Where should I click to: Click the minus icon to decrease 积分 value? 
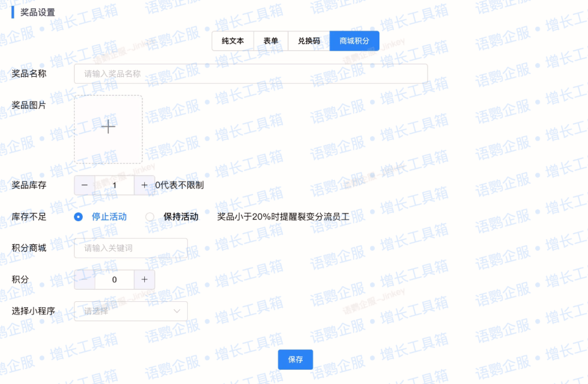pos(84,279)
